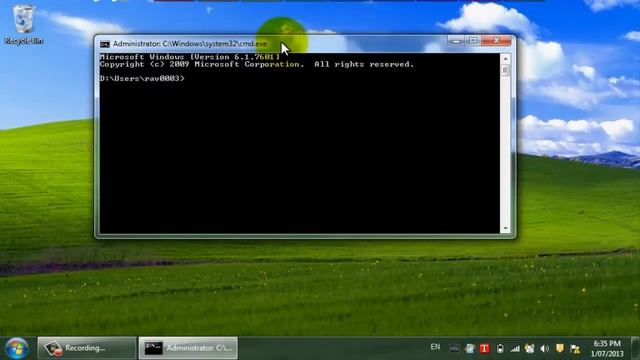This screenshot has height=360, width=640.
Task: Open the network signal tray icon
Action: tap(515, 349)
